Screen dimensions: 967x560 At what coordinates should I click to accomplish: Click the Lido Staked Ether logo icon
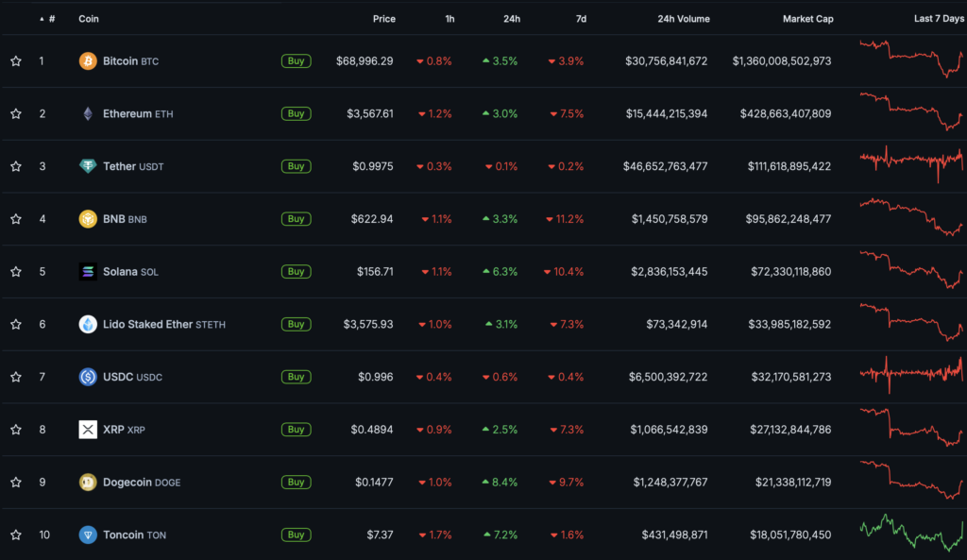(88, 325)
